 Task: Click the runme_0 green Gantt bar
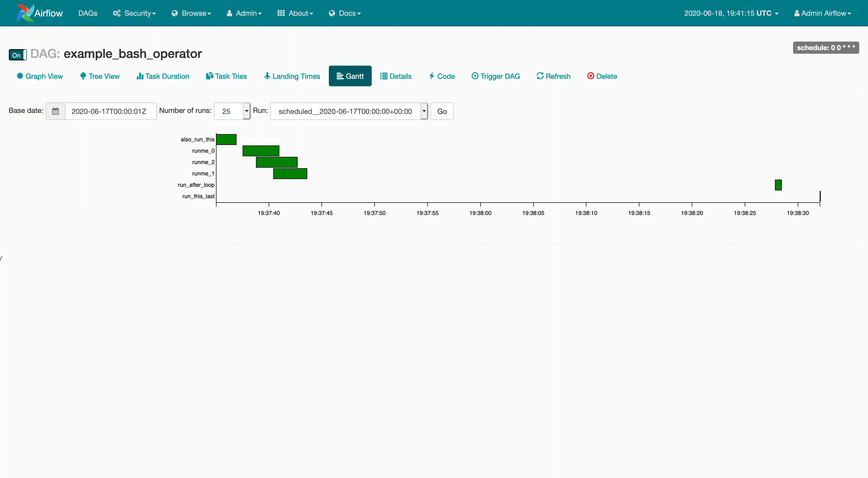pyautogui.click(x=261, y=151)
